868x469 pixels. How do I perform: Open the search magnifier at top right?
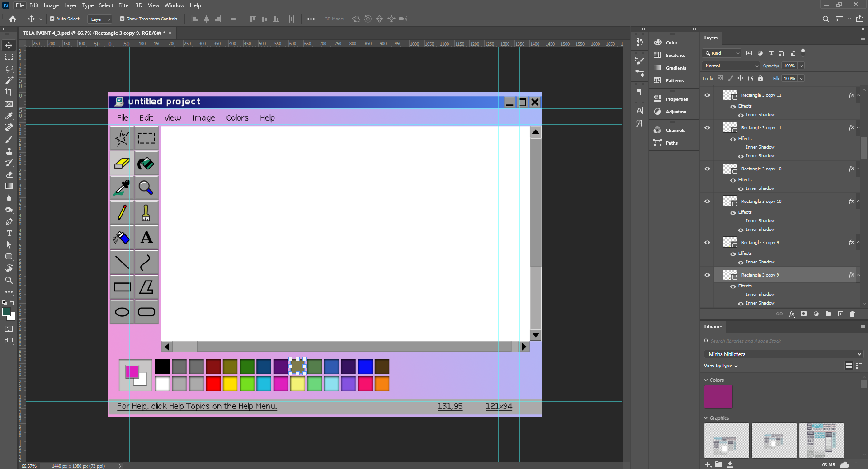[x=826, y=19]
